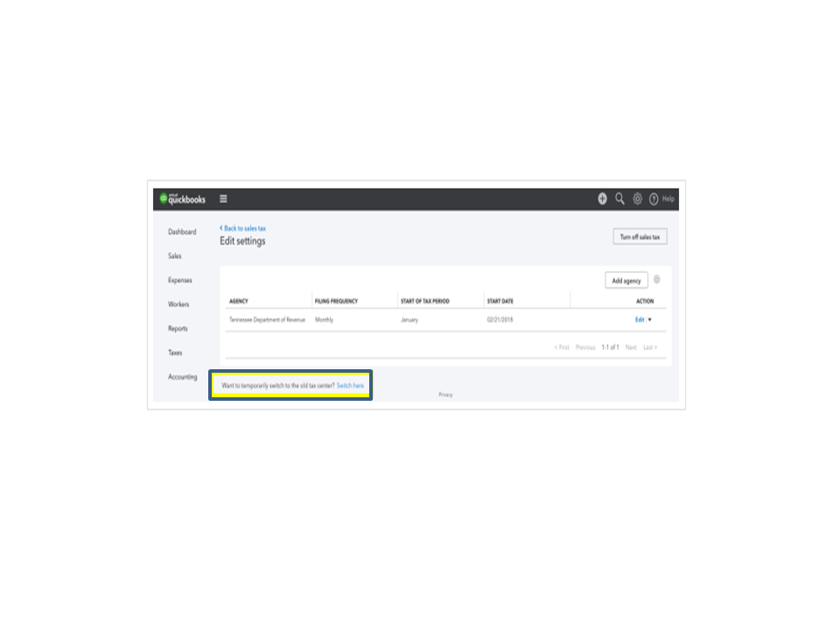Click Next page link

coord(631,347)
